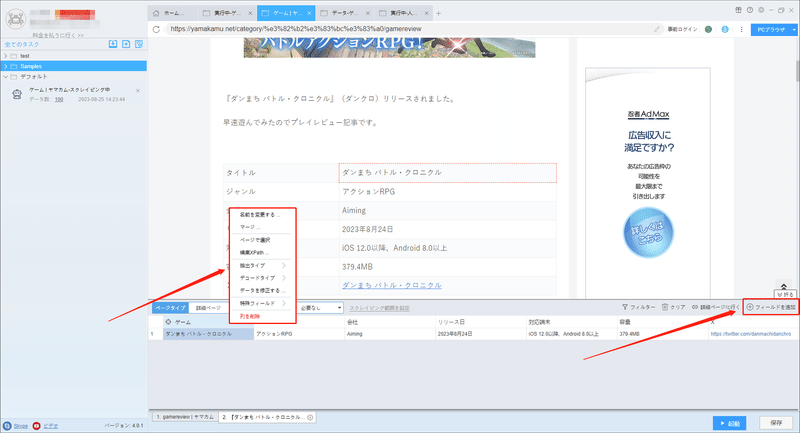Click the 事前ログイン button
The width and height of the screenshot is (800, 433).
pyautogui.click(x=682, y=30)
